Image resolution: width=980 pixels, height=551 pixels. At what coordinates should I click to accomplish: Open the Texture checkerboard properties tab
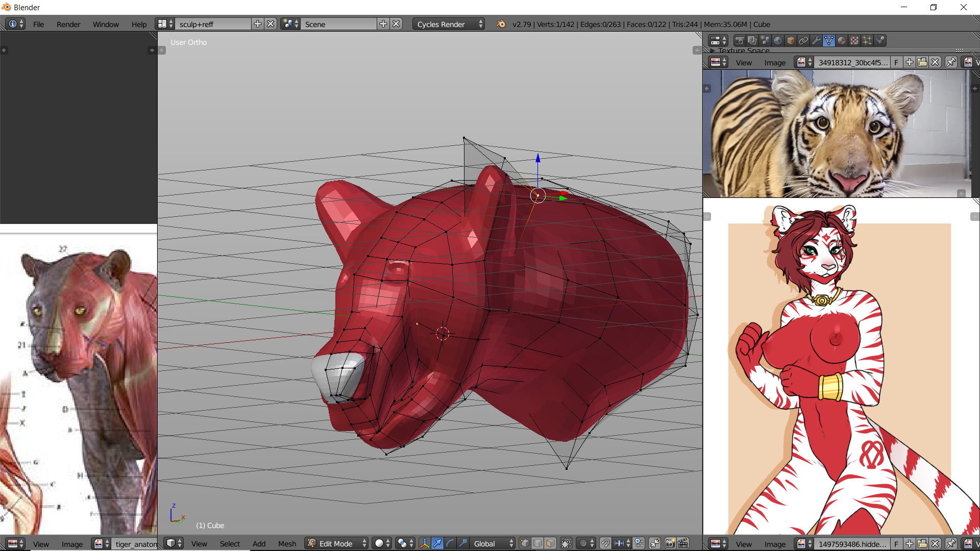[x=854, y=40]
